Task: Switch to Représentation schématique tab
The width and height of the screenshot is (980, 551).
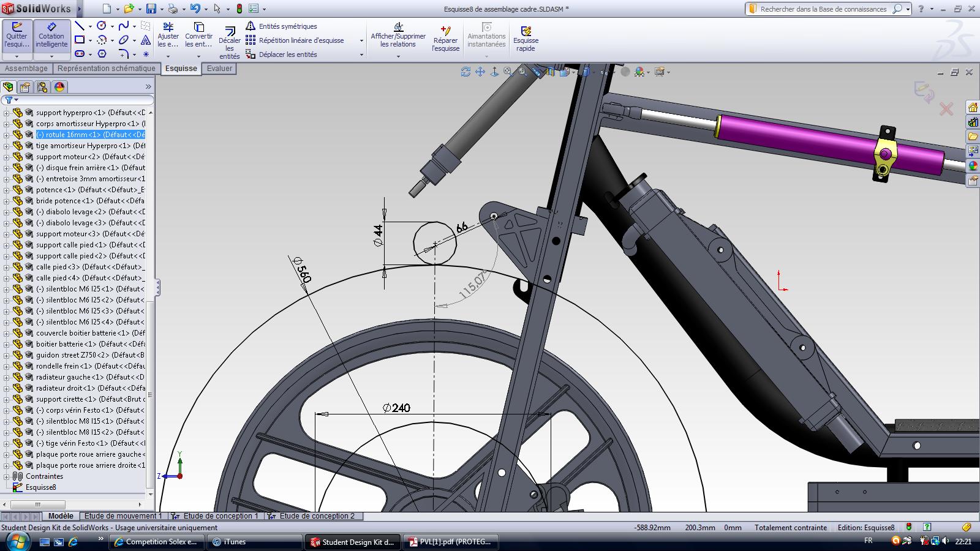Action: 107,69
